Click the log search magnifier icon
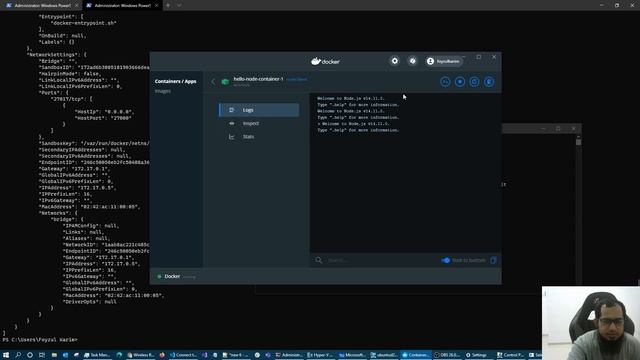Screen dimensions: 640x360 pos(318,260)
